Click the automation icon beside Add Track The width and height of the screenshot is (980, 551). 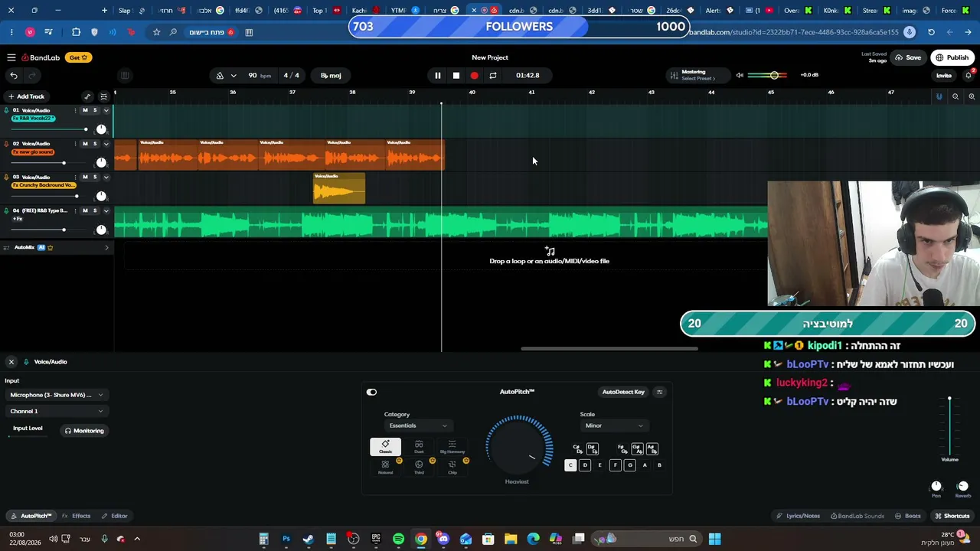(x=87, y=96)
